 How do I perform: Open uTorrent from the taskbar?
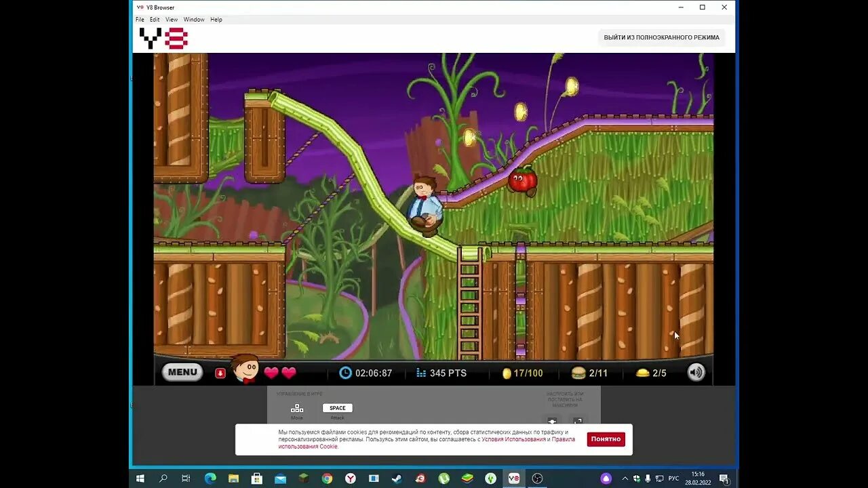coord(443,479)
